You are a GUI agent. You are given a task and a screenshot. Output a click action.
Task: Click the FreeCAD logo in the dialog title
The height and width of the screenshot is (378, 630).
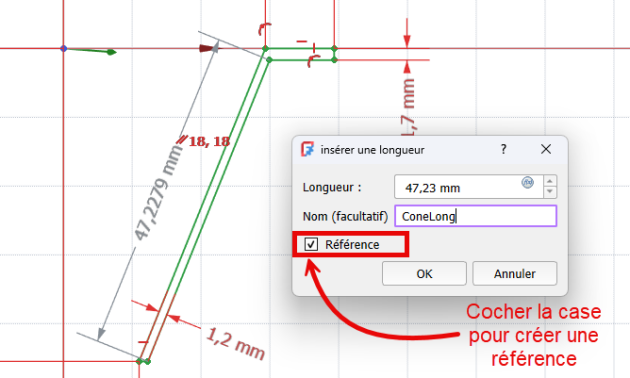point(307,149)
